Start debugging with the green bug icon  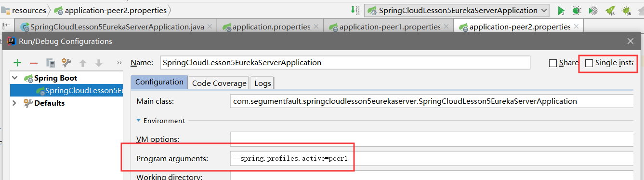tap(577, 11)
